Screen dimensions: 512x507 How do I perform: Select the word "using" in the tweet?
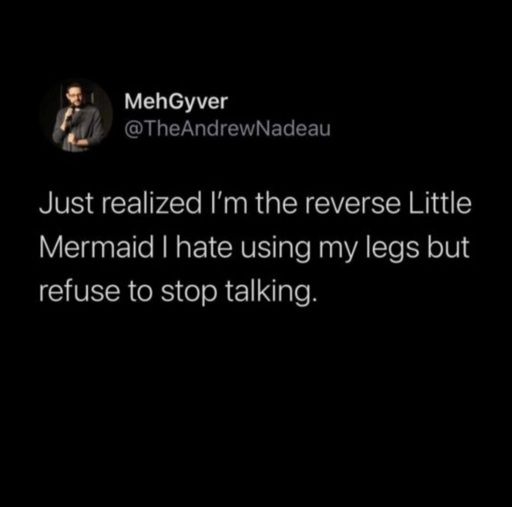click(275, 250)
